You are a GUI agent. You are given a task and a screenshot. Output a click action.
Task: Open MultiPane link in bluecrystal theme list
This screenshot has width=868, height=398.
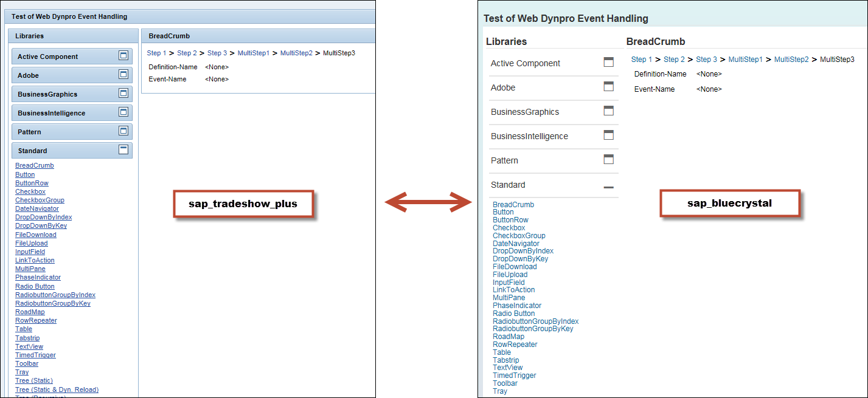509,298
